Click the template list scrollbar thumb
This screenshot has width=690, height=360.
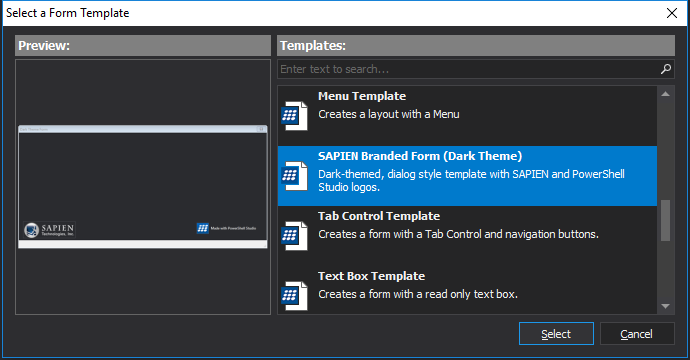point(665,220)
